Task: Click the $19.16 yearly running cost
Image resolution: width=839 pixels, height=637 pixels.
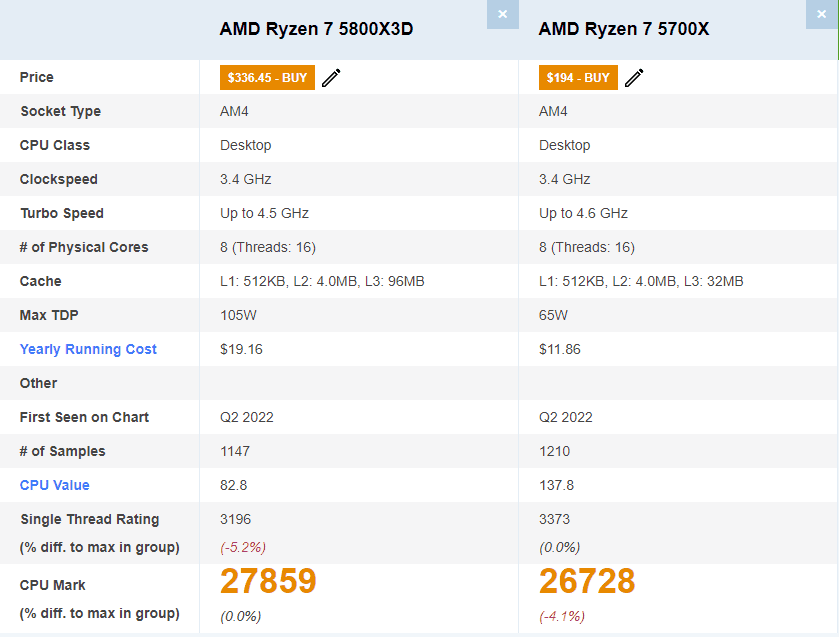Action: pos(241,349)
